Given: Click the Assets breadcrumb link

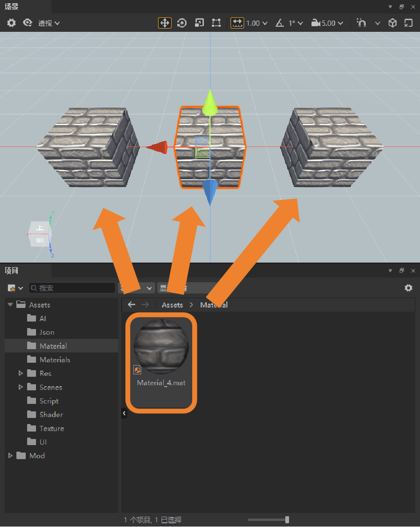Looking at the screenshot, I should pyautogui.click(x=172, y=305).
